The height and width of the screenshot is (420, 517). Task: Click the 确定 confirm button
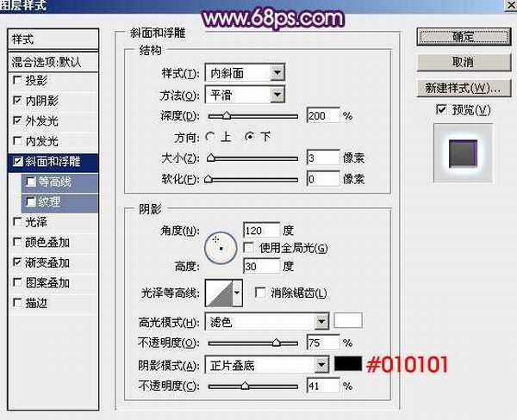463,37
